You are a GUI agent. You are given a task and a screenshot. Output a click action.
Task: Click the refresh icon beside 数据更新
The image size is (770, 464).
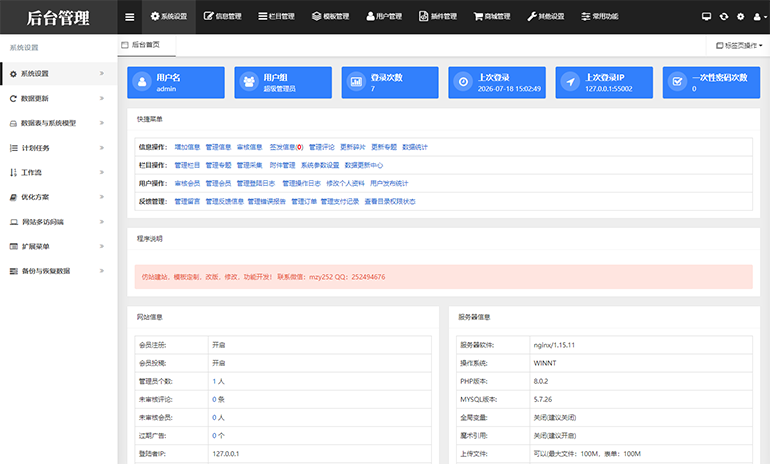point(13,98)
